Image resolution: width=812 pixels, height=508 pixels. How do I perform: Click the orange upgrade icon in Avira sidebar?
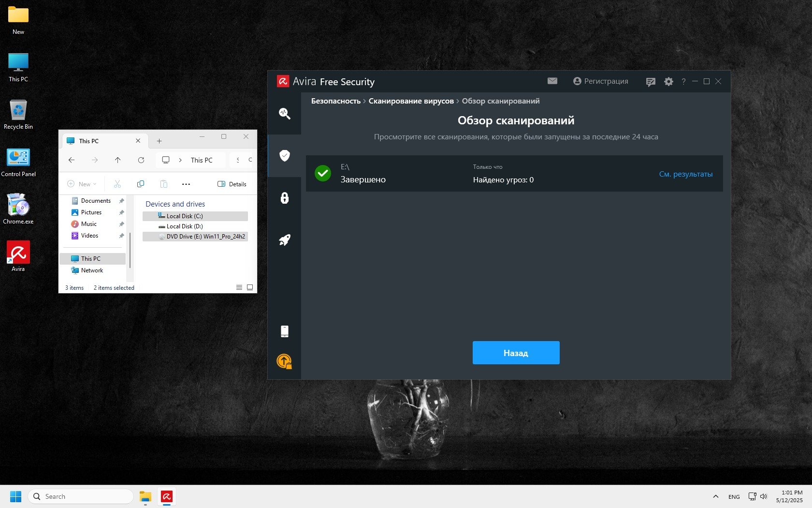click(x=284, y=361)
